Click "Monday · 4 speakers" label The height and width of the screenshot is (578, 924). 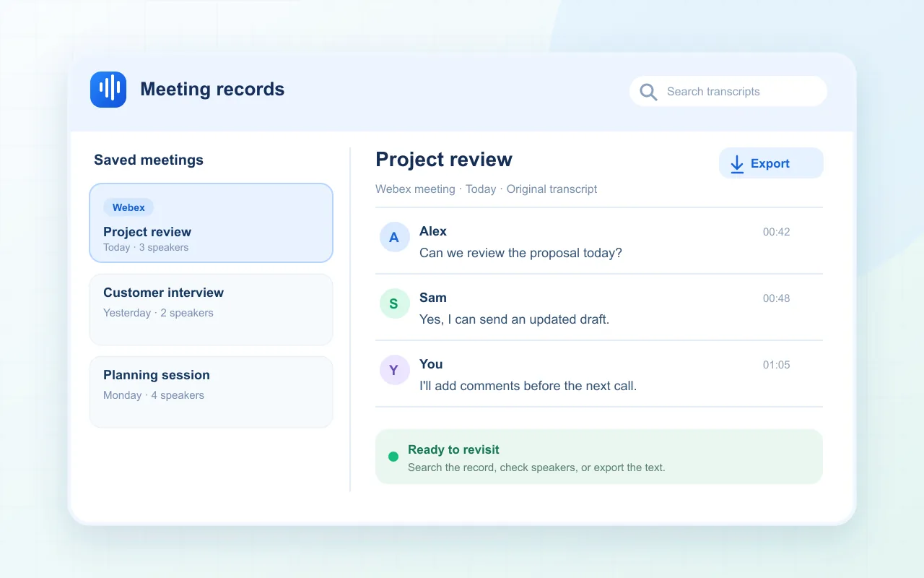tap(154, 395)
